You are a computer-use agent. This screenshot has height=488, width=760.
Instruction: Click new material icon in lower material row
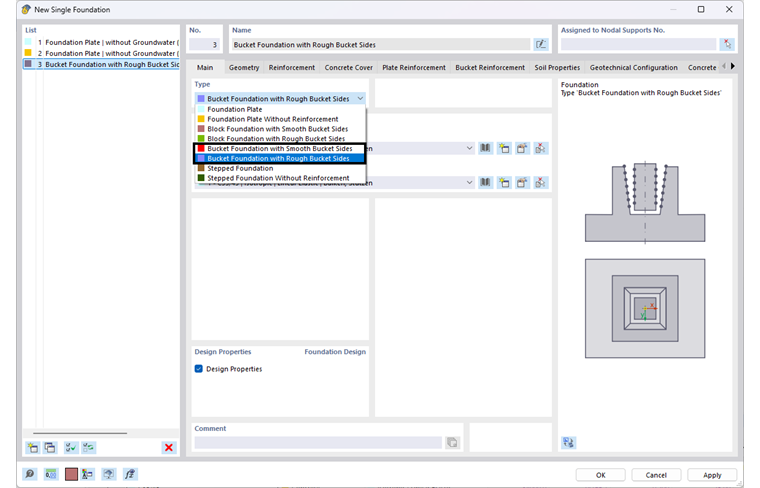click(x=504, y=183)
